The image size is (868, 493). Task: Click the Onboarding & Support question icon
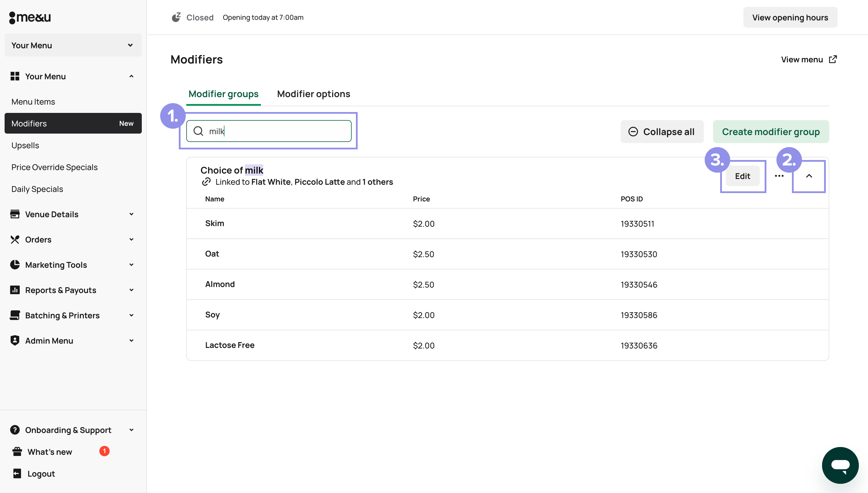click(x=15, y=430)
